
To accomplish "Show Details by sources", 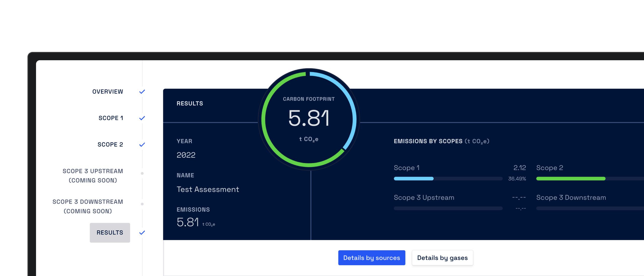I will 371,258.
